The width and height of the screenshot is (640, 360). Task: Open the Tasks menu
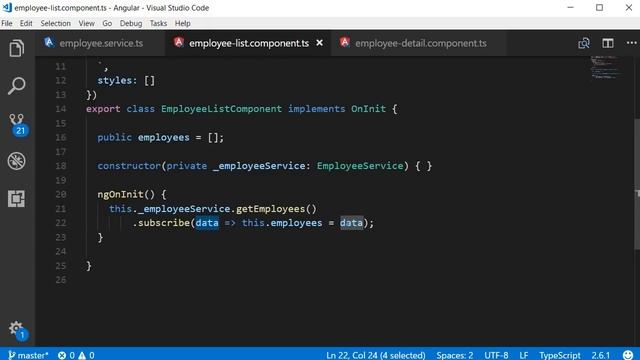[158, 23]
